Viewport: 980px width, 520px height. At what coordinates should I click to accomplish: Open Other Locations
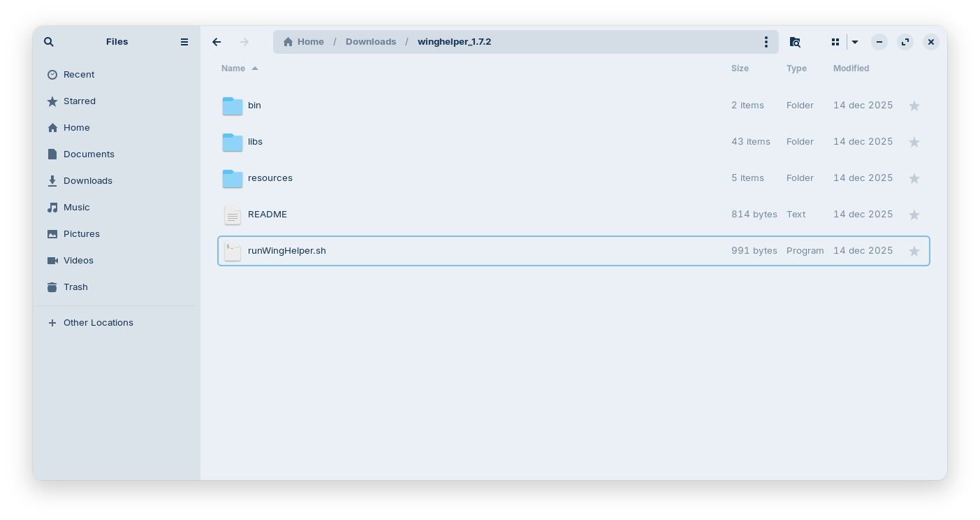98,322
